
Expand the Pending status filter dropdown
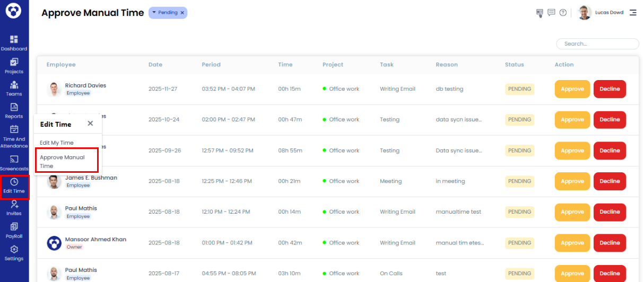[x=154, y=13]
